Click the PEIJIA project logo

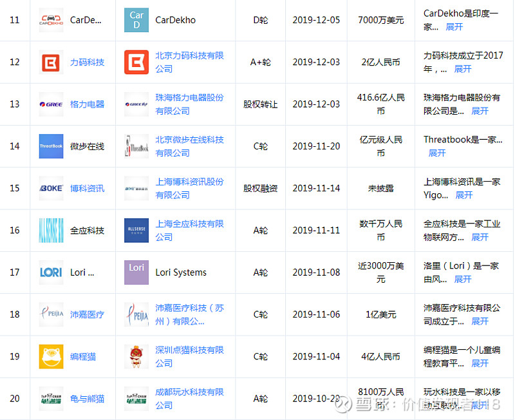[51, 314]
